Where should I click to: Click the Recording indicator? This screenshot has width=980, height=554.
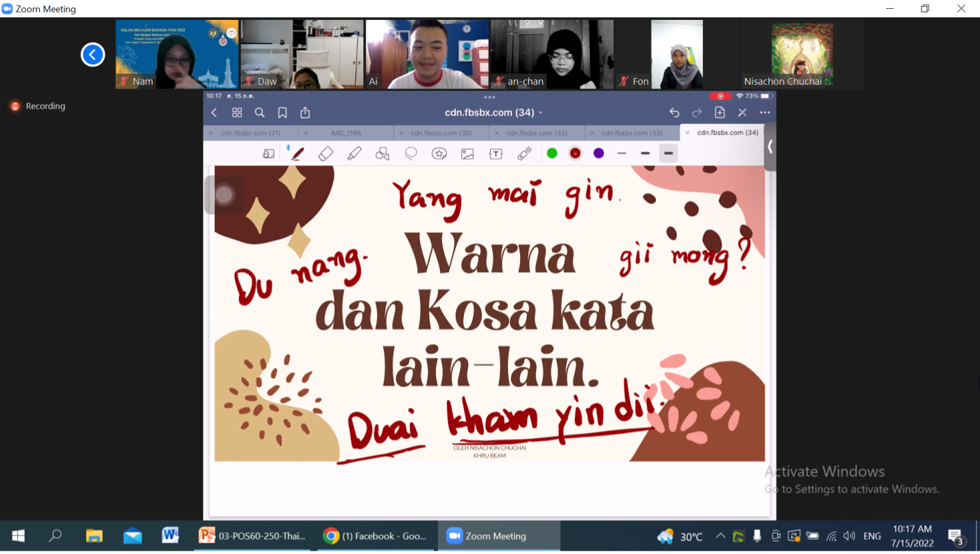(37, 106)
